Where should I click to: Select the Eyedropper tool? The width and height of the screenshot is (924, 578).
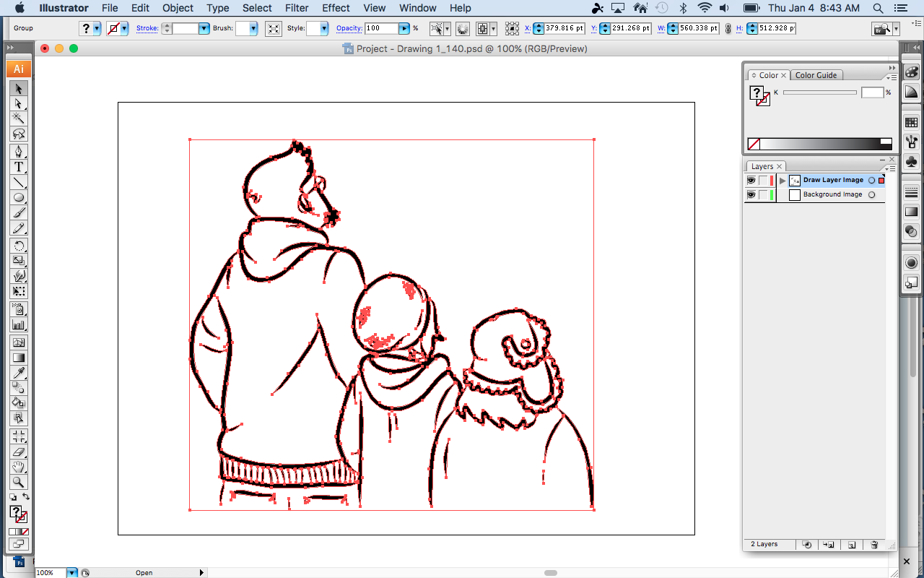(19, 373)
